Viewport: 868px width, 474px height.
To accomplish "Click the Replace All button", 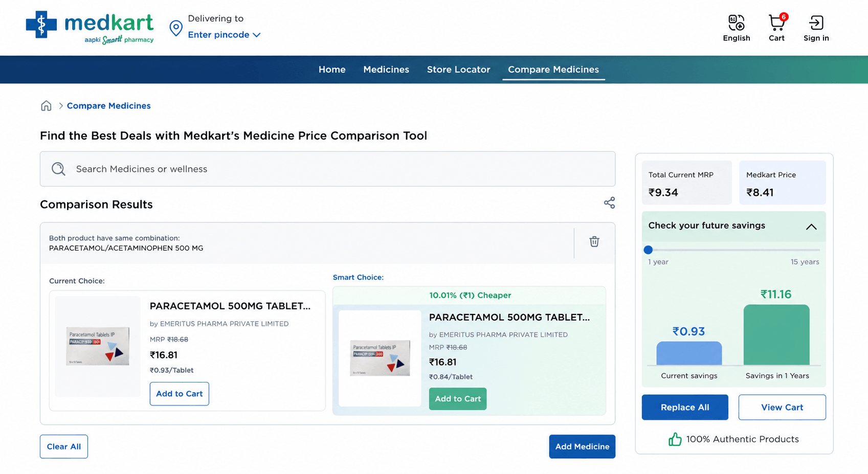I will tap(685, 407).
